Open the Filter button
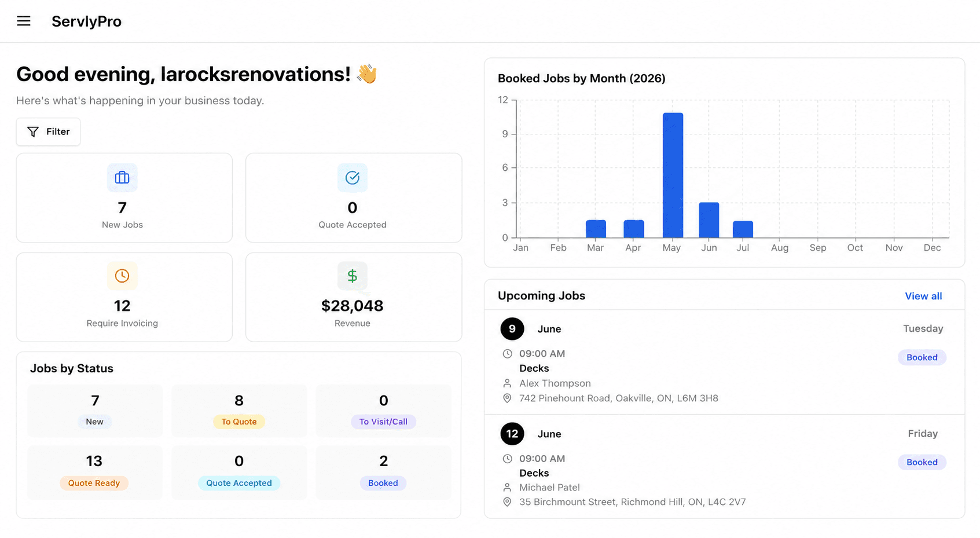The width and height of the screenshot is (980, 538). [48, 132]
